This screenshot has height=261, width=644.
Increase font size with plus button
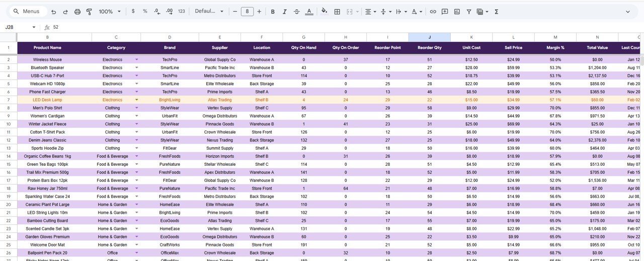pyautogui.click(x=259, y=12)
